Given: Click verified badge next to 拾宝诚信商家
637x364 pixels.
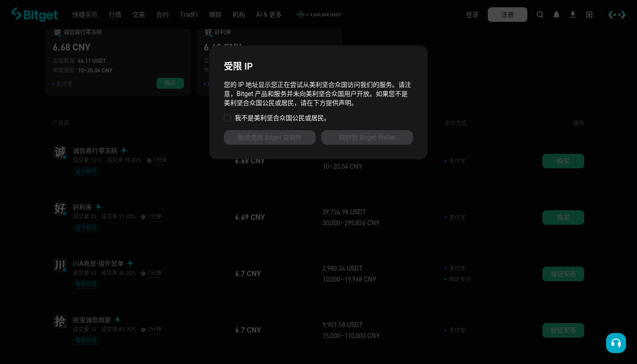Looking at the screenshot, I should tap(117, 320).
